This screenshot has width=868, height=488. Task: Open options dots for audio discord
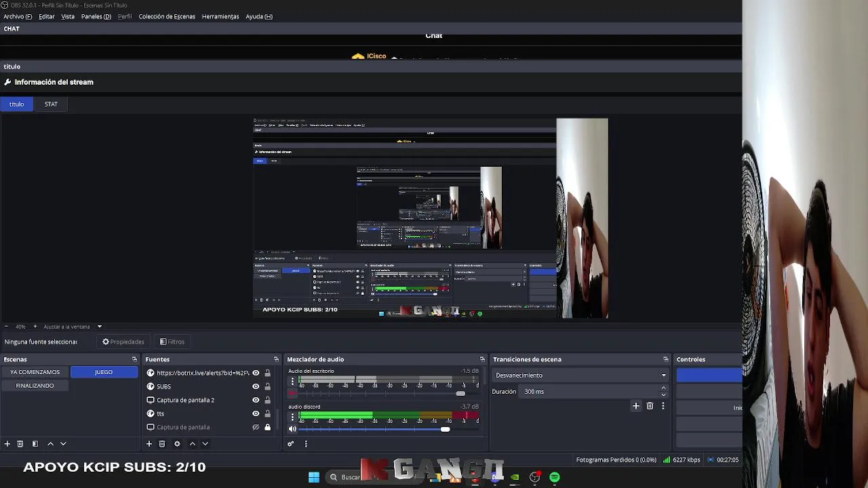pyautogui.click(x=292, y=417)
